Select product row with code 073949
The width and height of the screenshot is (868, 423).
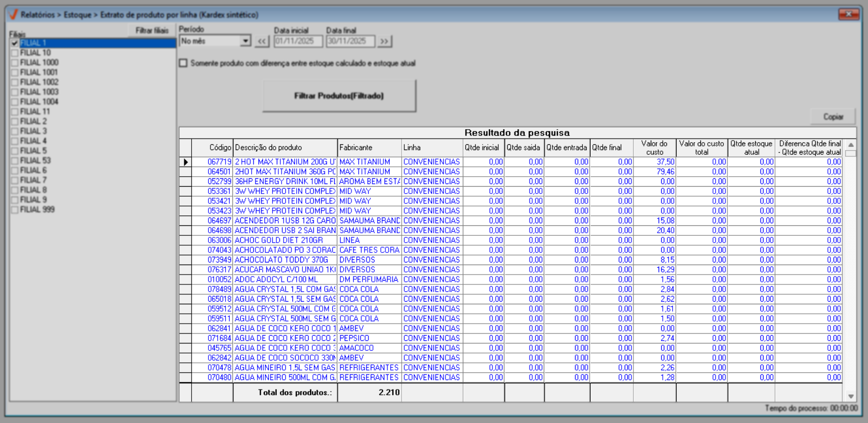[x=219, y=260]
